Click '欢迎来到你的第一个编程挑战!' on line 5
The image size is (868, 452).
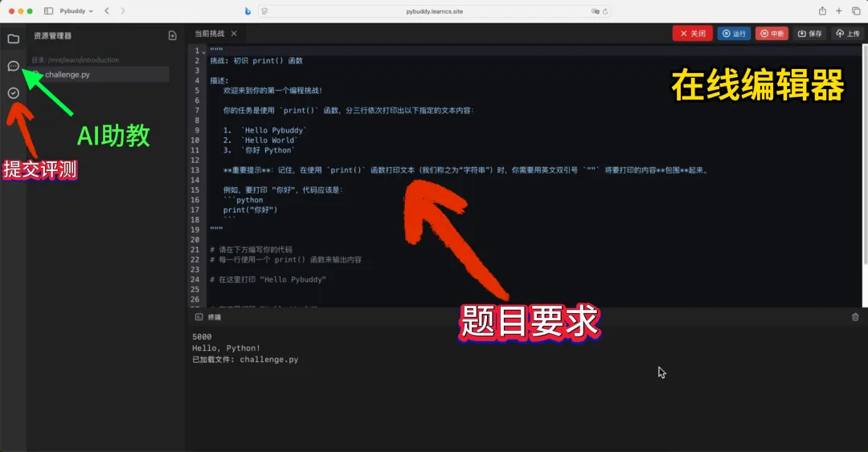click(x=273, y=91)
